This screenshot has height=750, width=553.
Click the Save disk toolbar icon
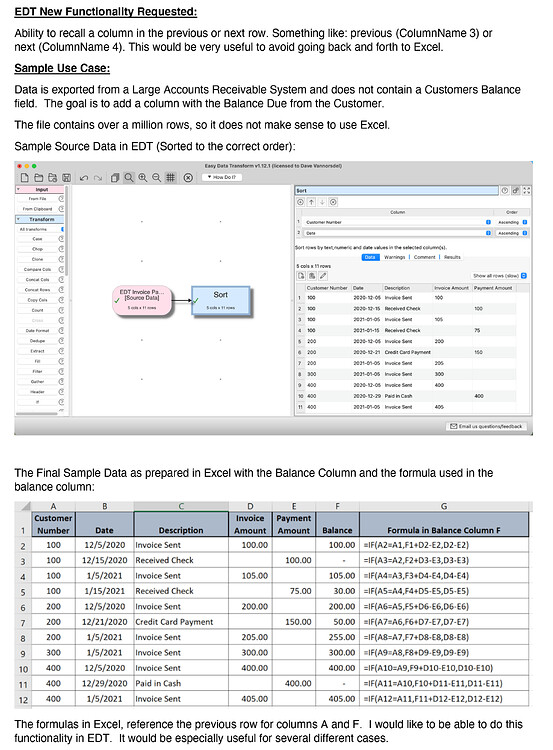click(x=66, y=177)
